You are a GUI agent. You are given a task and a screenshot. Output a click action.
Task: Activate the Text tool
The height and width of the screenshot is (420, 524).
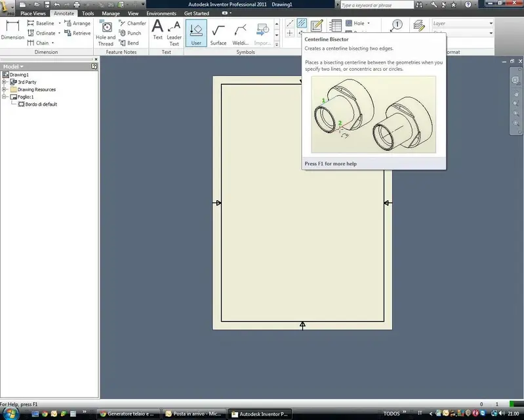(x=157, y=30)
